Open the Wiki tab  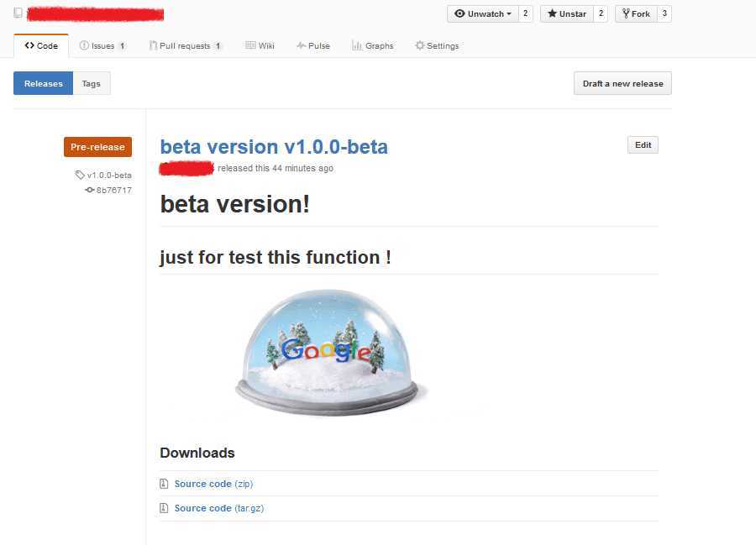[260, 45]
